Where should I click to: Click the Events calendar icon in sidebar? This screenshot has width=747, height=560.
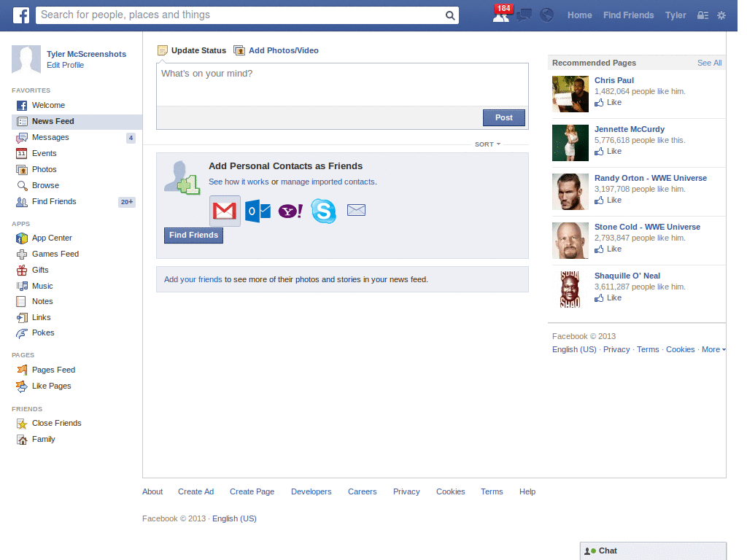[x=21, y=153]
